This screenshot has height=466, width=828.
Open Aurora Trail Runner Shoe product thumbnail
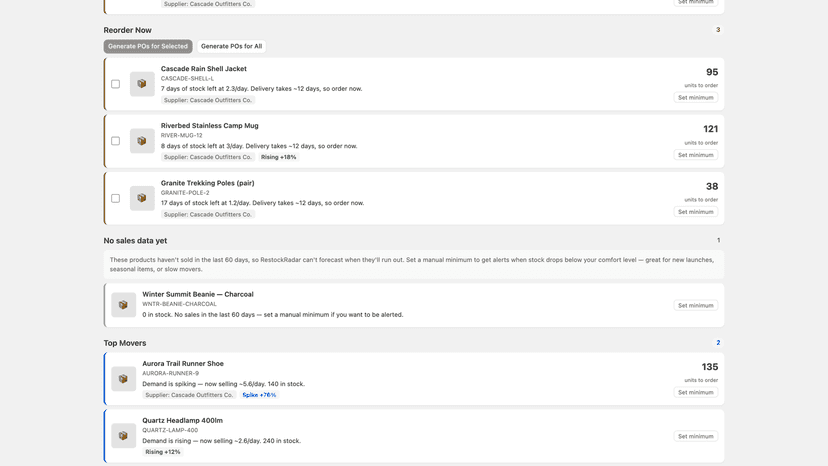click(124, 379)
